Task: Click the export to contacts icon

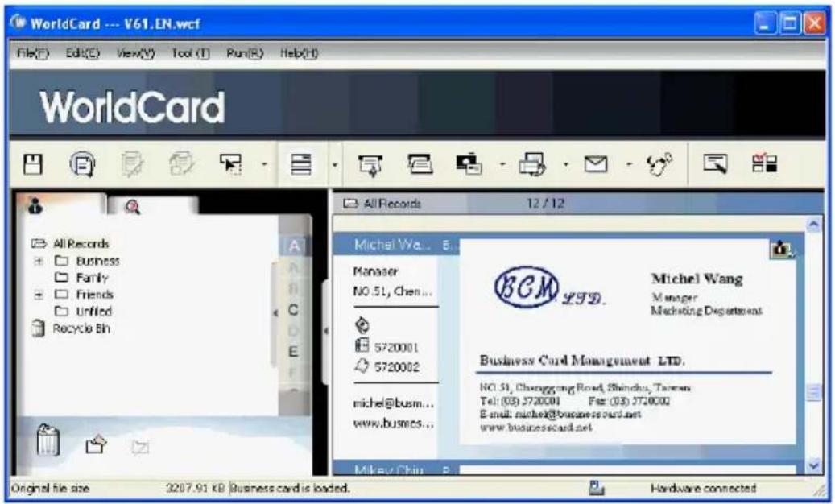Action: [x=469, y=164]
